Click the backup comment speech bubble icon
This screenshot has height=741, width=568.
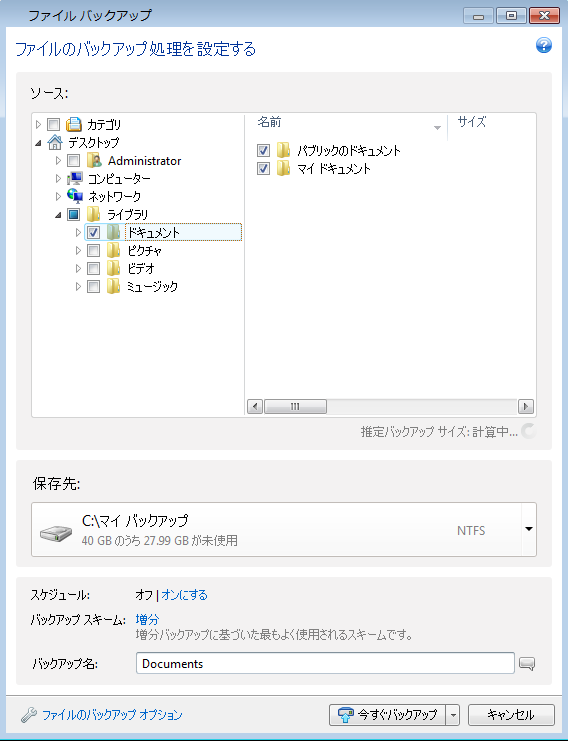tap(527, 663)
